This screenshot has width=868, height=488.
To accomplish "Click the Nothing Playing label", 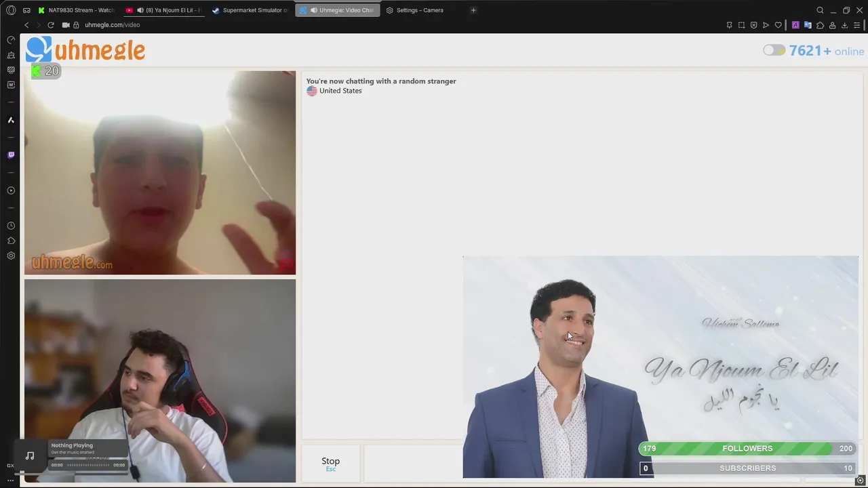I will tap(72, 445).
